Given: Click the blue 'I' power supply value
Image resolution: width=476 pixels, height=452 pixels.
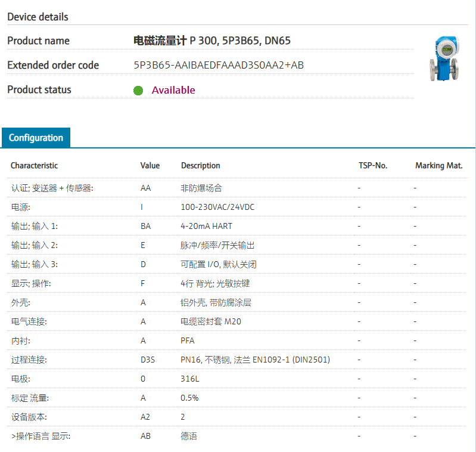Looking at the screenshot, I should click(x=142, y=207).
